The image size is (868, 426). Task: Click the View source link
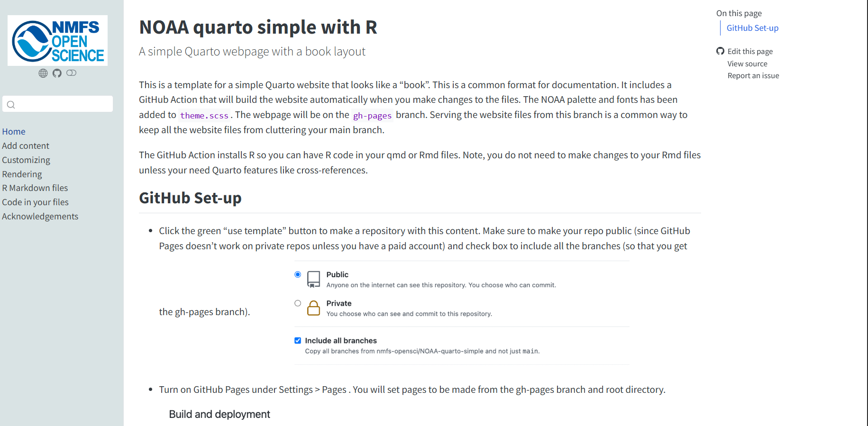coord(747,63)
